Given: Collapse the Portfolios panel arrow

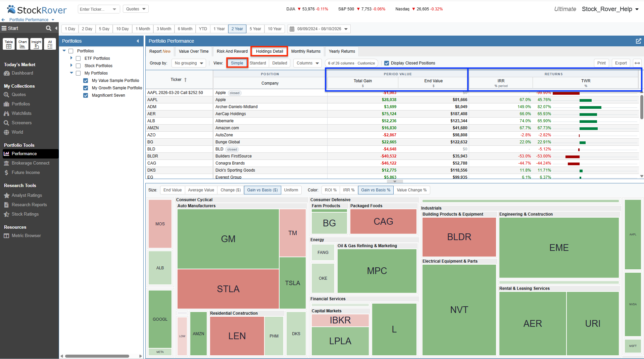Looking at the screenshot, I should coord(138,41).
